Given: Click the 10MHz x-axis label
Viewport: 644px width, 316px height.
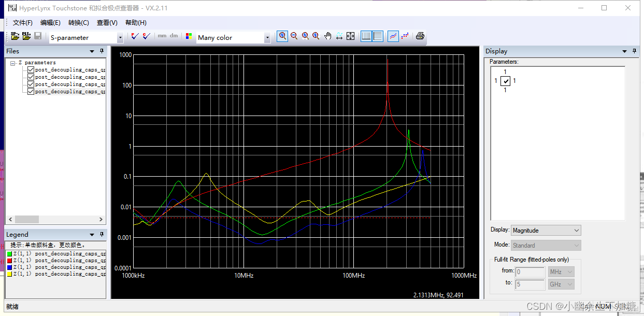Looking at the screenshot, I should coord(244,276).
